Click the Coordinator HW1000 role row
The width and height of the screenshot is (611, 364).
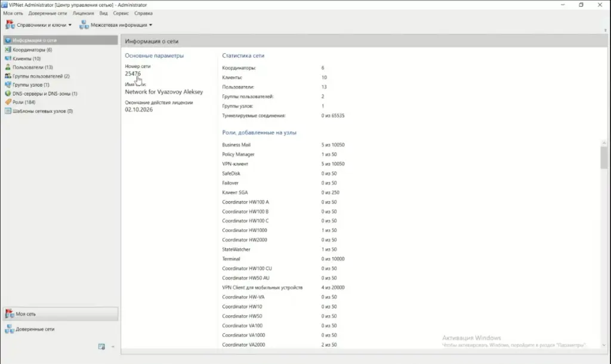279,230
